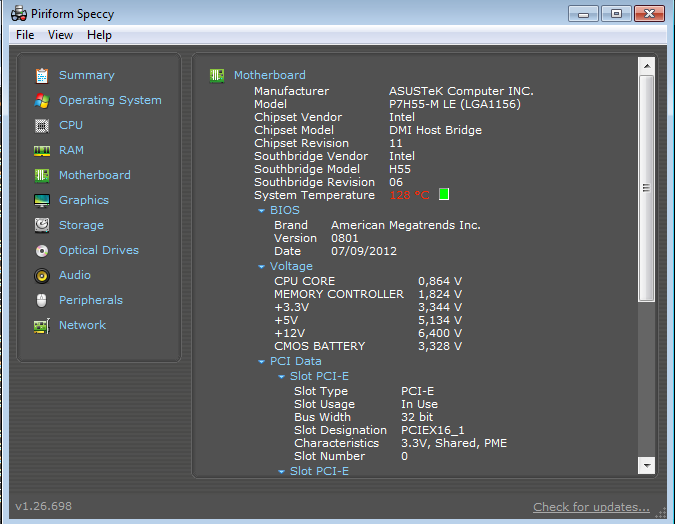The image size is (675, 524).
Task: Click the version v1.26.698 text
Action: [43, 506]
